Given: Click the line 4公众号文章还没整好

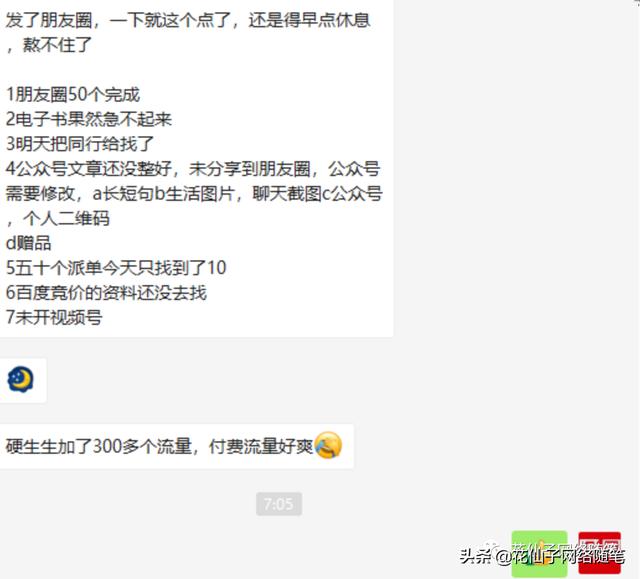Looking at the screenshot, I should (x=89, y=169).
